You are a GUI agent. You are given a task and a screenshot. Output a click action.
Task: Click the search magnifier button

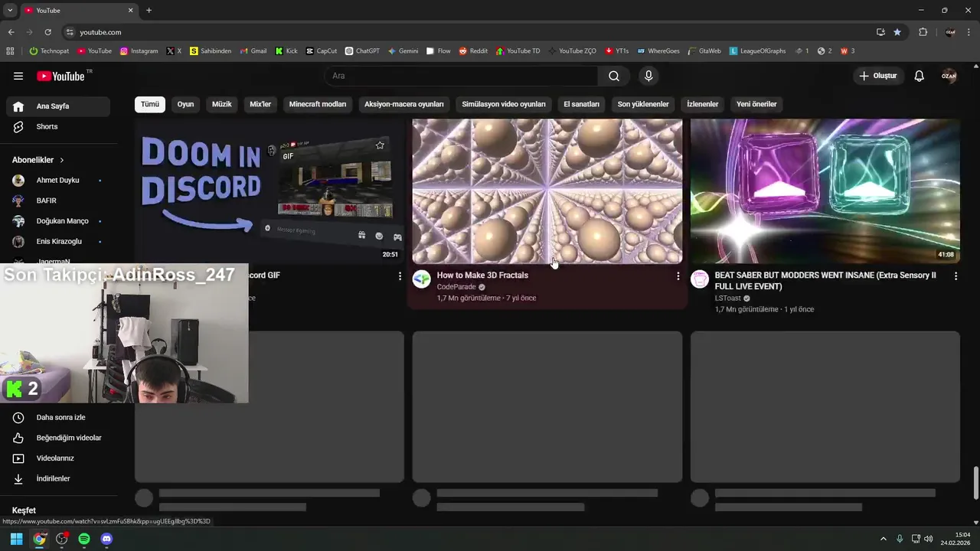[x=614, y=76]
